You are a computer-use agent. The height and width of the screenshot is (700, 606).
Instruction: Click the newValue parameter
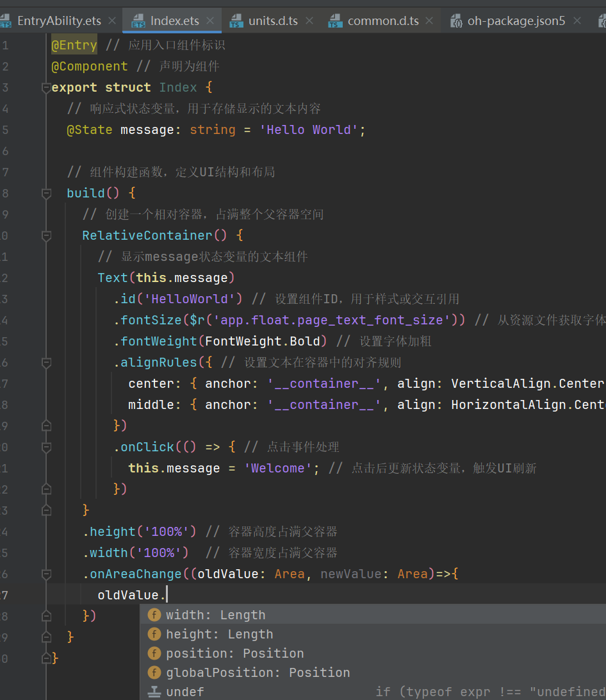tap(351, 574)
